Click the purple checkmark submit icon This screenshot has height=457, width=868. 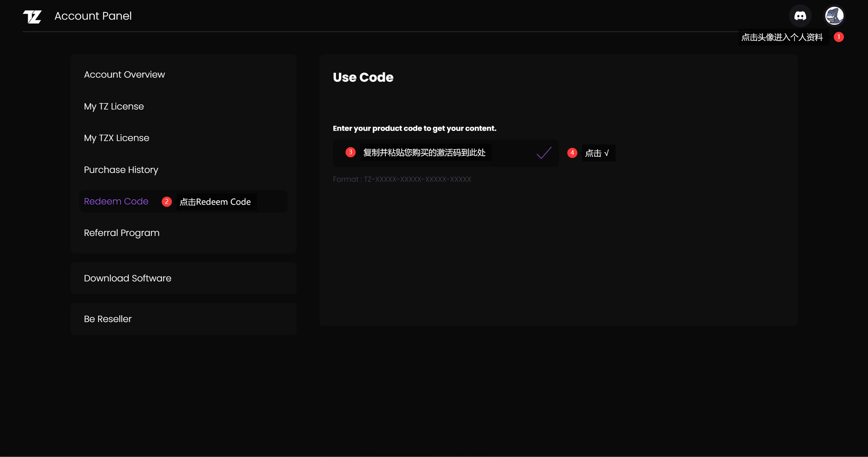(x=544, y=153)
